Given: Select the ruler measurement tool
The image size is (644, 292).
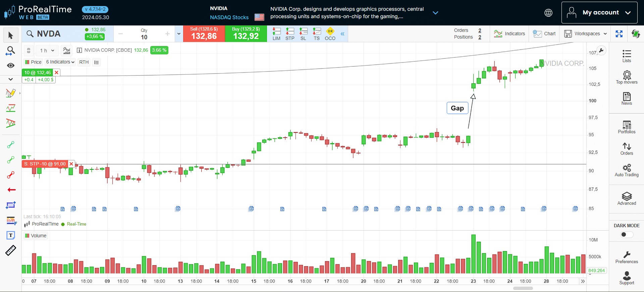Looking at the screenshot, I should (x=11, y=250).
